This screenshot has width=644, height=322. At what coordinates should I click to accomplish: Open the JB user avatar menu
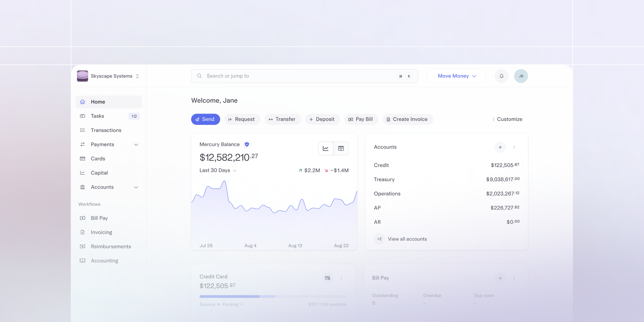click(521, 76)
